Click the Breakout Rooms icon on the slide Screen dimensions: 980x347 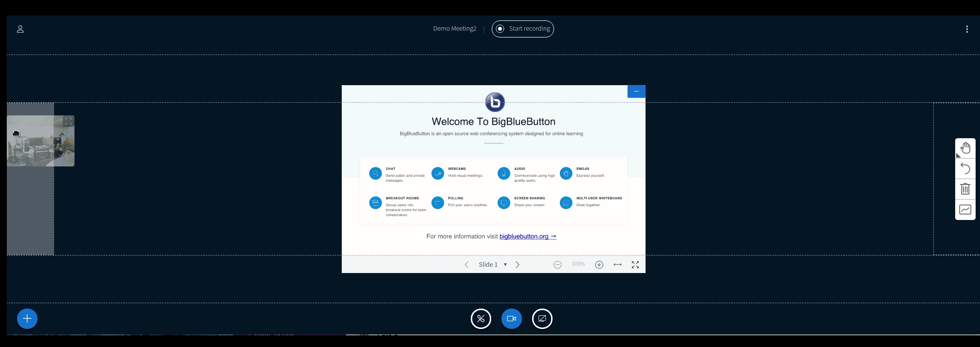click(x=375, y=203)
